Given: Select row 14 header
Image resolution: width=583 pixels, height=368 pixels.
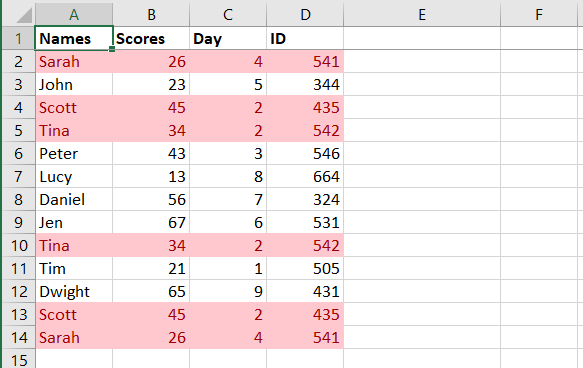Looking at the screenshot, I should point(19,338).
